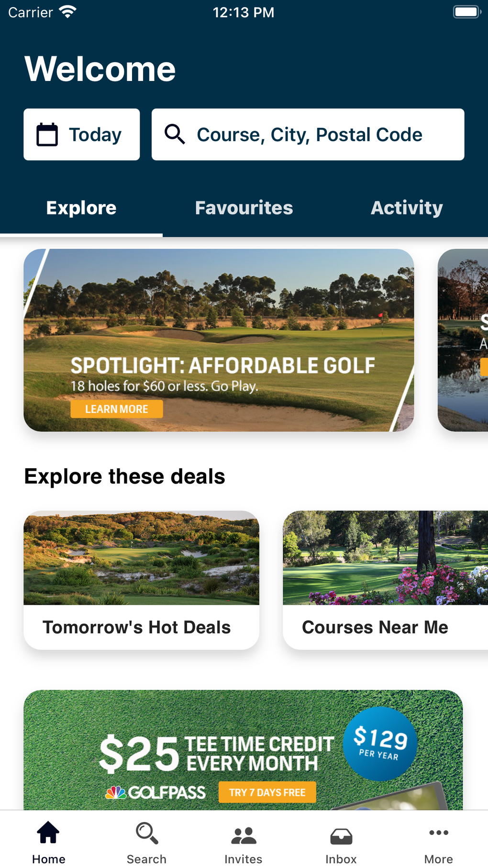Open the Activity tab
The image size is (488, 868).
coord(406,208)
